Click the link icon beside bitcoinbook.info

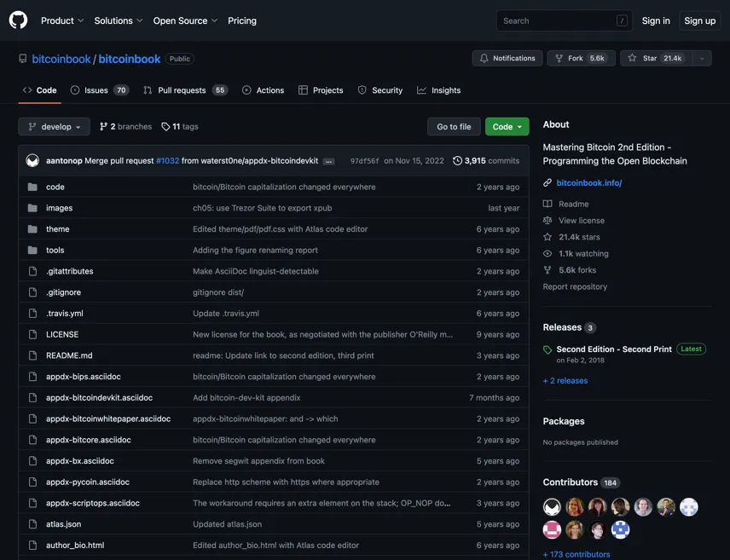(x=547, y=183)
